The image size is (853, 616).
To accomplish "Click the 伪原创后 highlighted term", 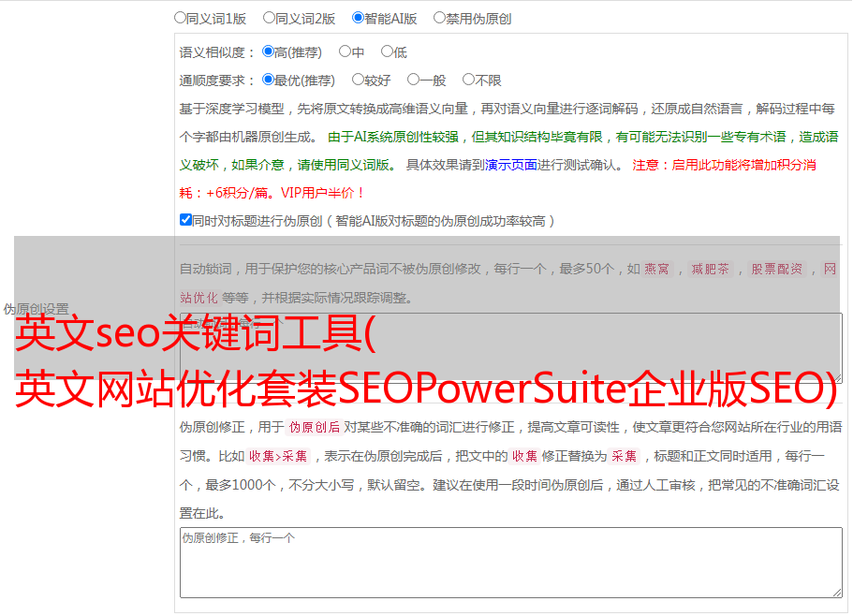I will tap(315, 427).
